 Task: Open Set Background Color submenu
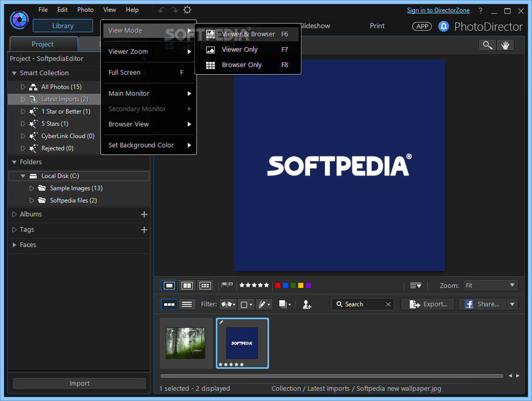coord(149,145)
